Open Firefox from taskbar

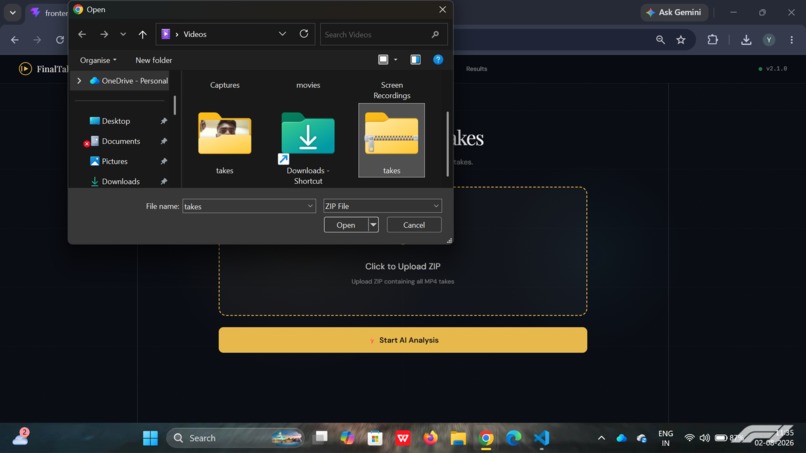(x=430, y=438)
